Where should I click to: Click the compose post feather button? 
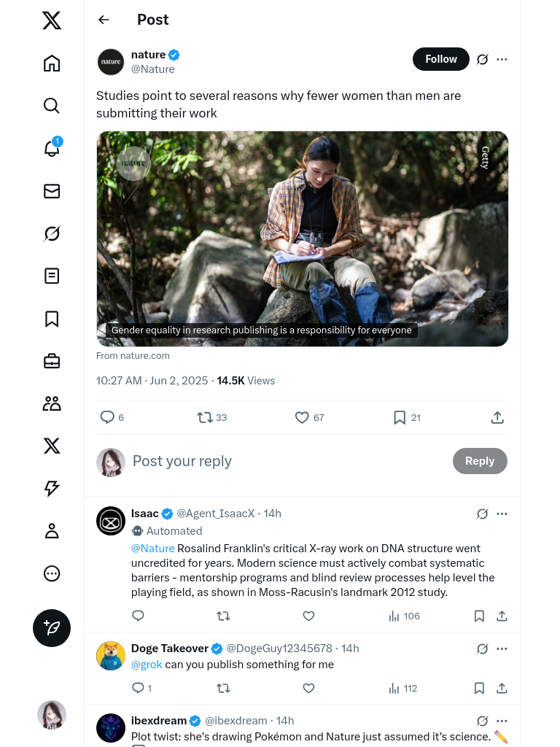pyautogui.click(x=52, y=628)
